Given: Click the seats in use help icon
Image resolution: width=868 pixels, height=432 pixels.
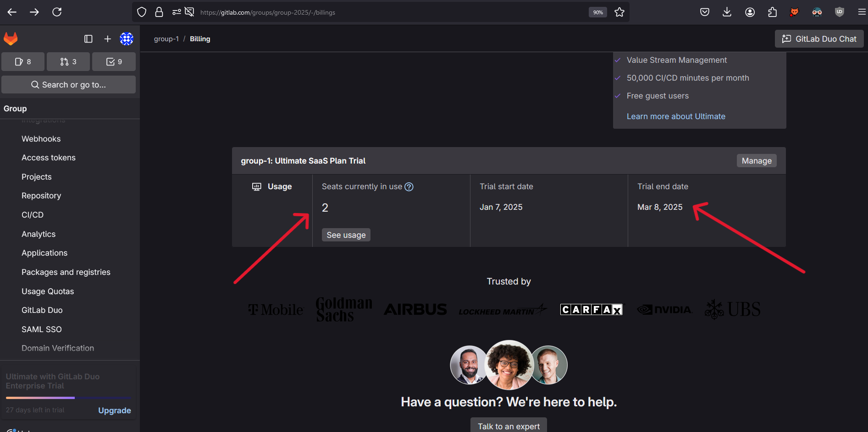Looking at the screenshot, I should pyautogui.click(x=409, y=187).
